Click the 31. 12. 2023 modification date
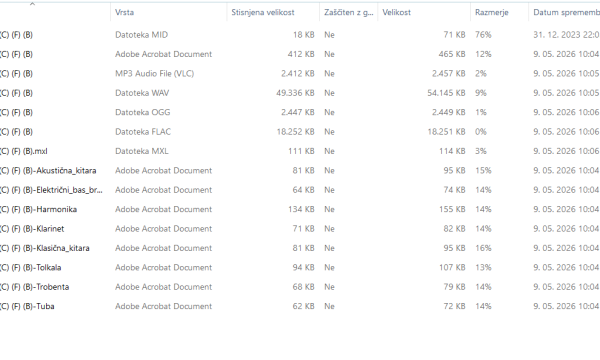This screenshot has height=360, width=600. click(x=566, y=35)
